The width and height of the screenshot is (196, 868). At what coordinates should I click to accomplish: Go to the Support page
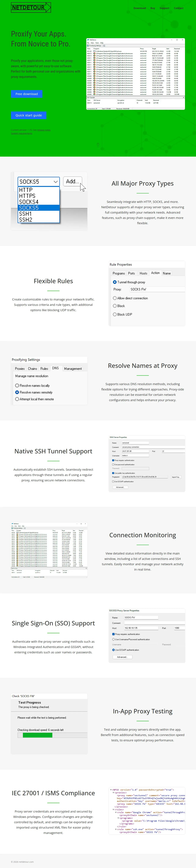pyautogui.click(x=164, y=8)
